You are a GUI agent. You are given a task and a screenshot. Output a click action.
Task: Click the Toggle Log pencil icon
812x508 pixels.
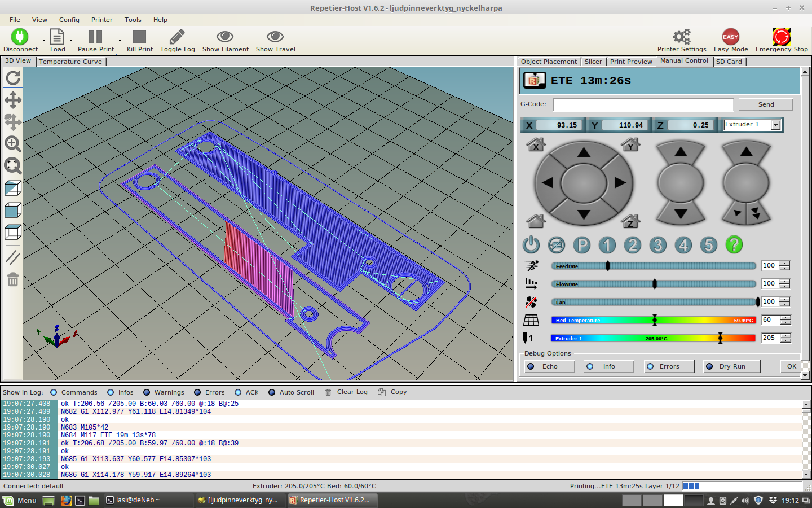[x=177, y=37]
